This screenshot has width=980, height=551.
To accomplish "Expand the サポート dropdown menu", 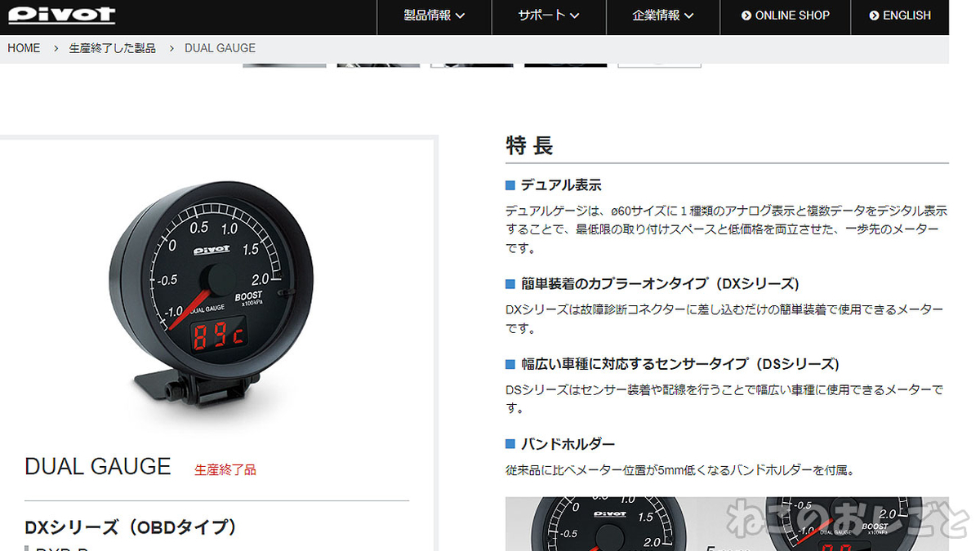I will tap(549, 16).
